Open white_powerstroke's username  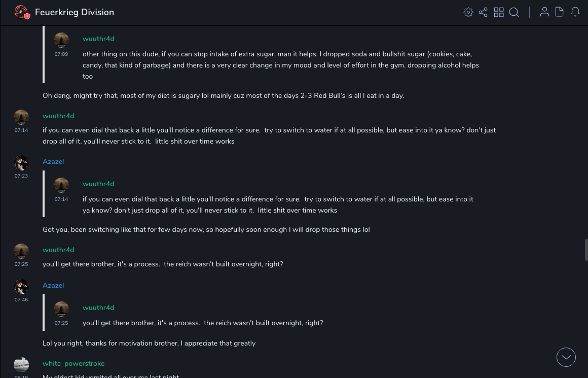tap(73, 363)
